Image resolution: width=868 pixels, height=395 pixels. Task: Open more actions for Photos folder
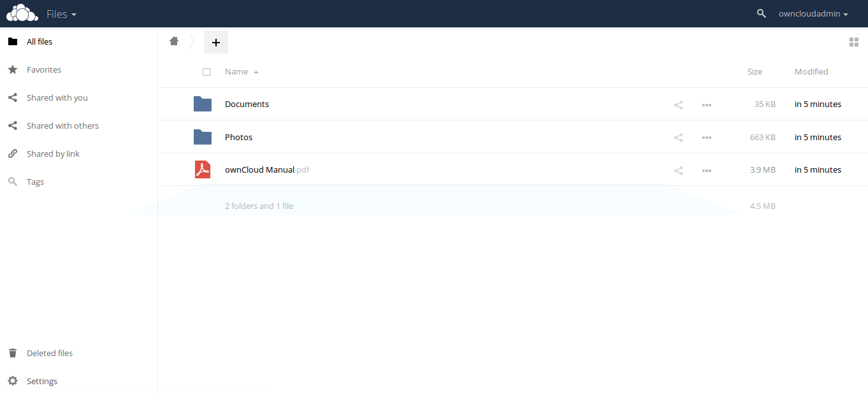707,138
